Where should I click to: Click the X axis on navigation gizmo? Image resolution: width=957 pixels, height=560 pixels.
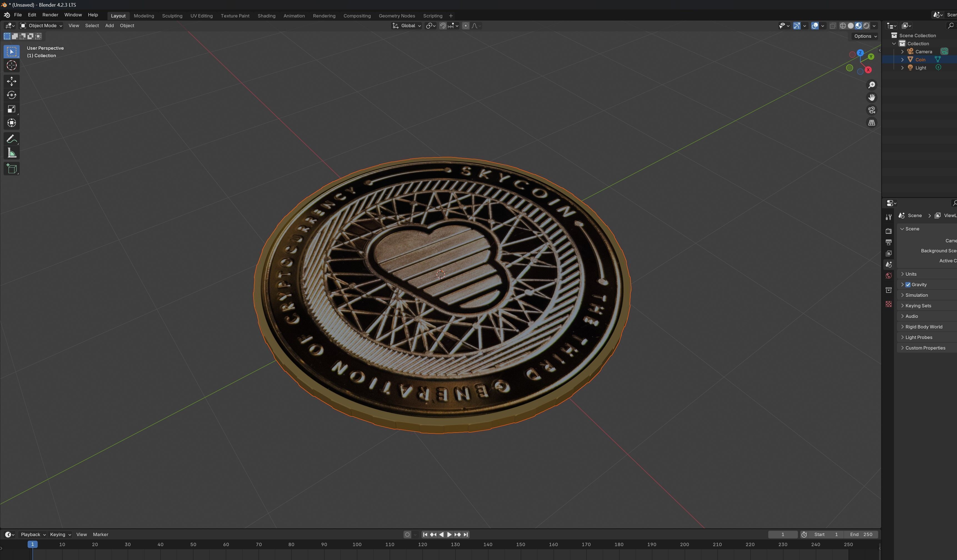click(x=868, y=70)
